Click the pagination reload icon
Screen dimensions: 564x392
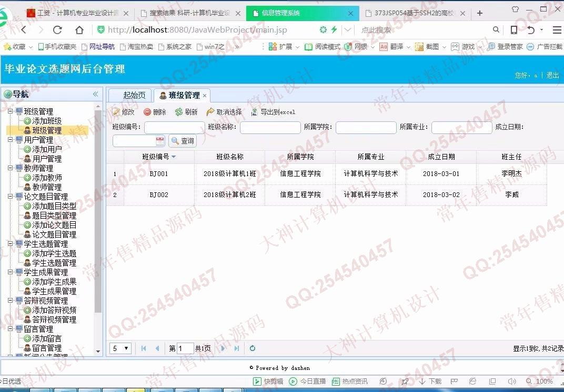coord(253,348)
